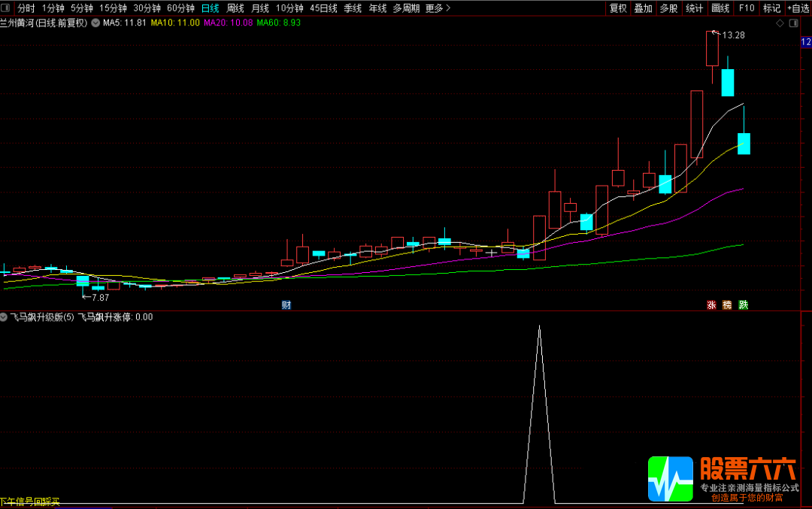The image size is (812, 509).
Task: Click the 叠加 overlay button
Action: point(643,8)
